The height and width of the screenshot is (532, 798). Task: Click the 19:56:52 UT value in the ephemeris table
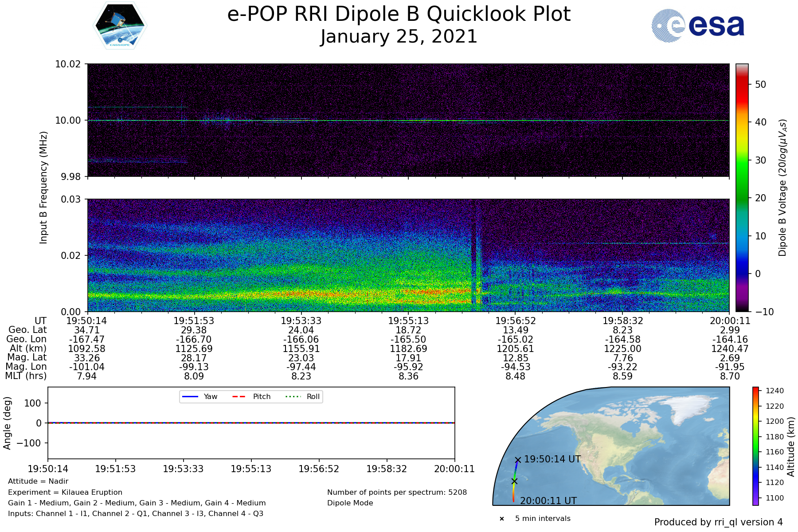click(516, 321)
